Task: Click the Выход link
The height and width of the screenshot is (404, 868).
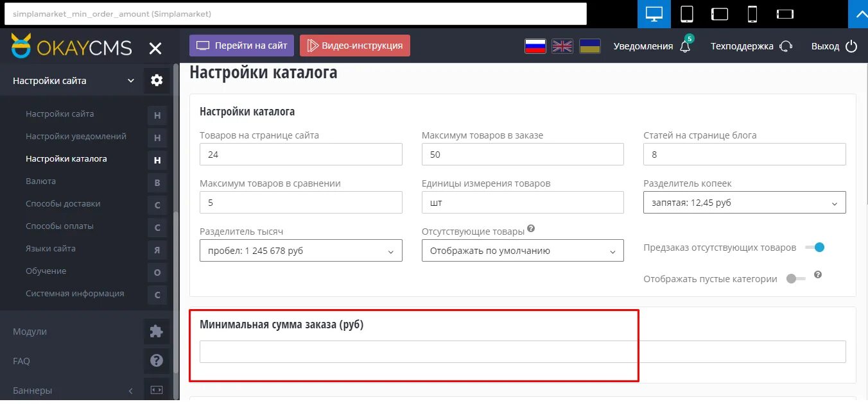Action: click(825, 46)
